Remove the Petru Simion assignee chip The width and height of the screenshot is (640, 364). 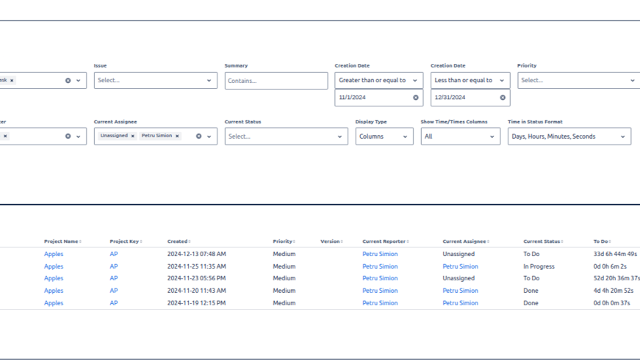point(177,136)
